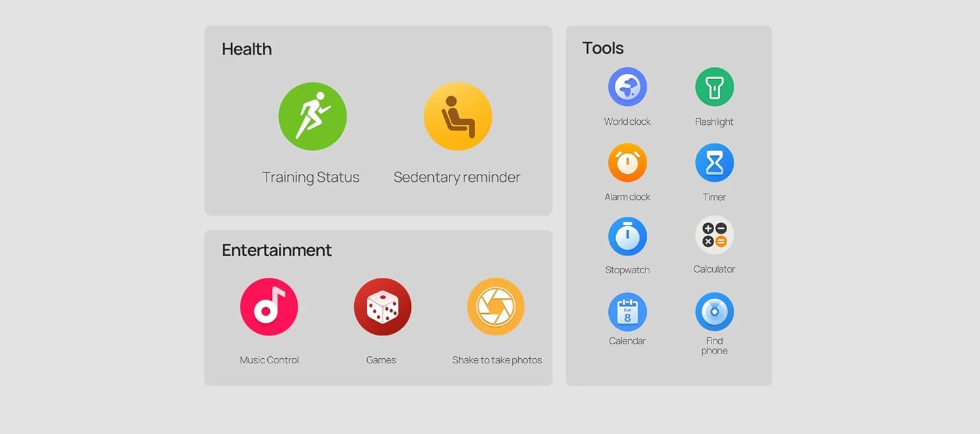This screenshot has height=434, width=980.
Task: Open the World clock globe icon
Action: click(x=627, y=87)
